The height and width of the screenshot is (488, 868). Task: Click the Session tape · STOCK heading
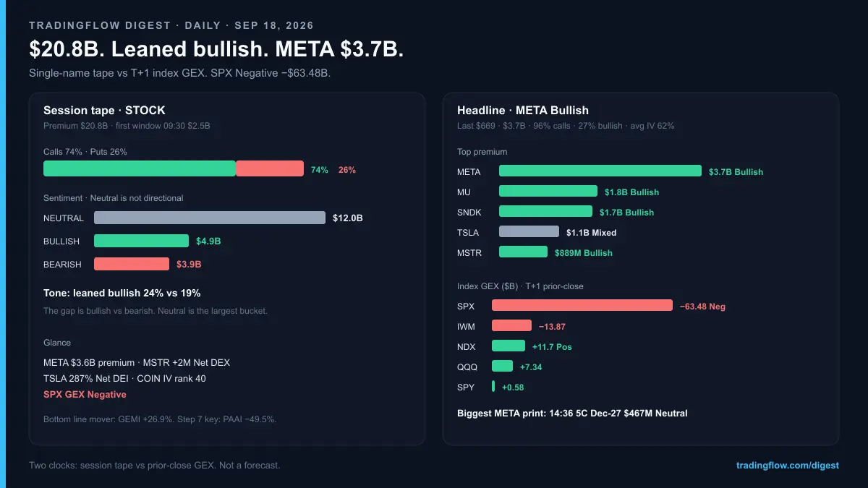coord(104,111)
